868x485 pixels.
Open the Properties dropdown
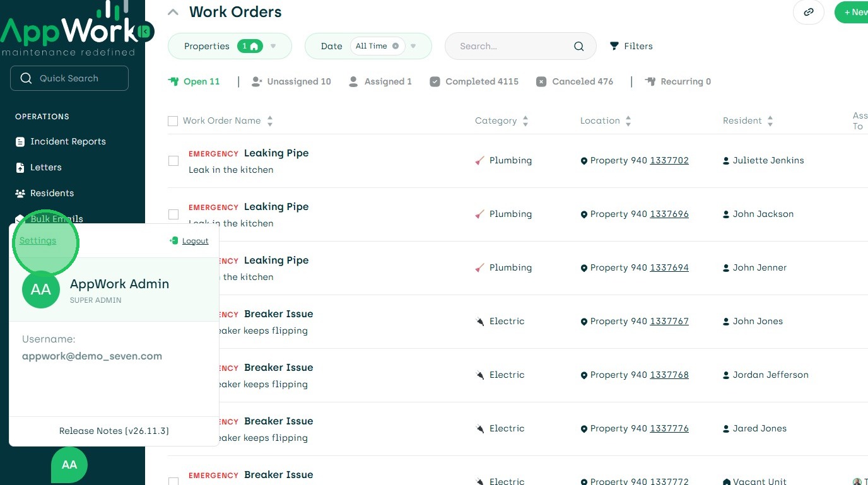[230, 46]
